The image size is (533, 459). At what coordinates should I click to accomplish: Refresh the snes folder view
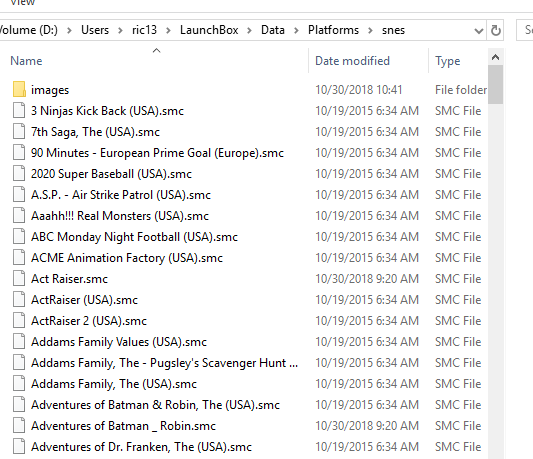495,30
